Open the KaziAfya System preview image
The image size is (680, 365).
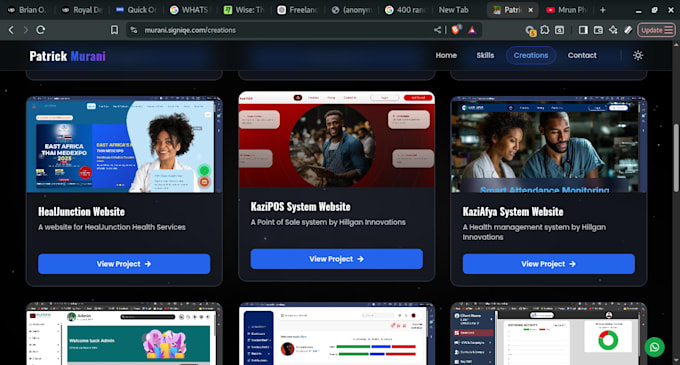[x=549, y=145]
